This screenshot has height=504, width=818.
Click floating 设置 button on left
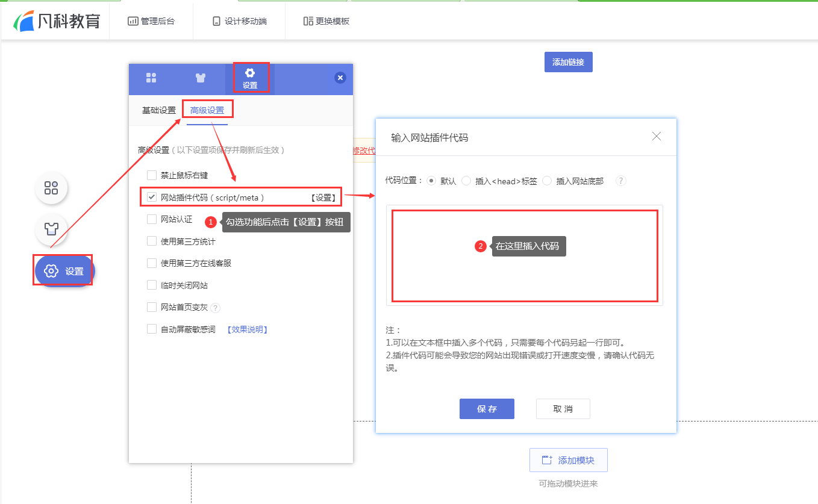(x=64, y=271)
